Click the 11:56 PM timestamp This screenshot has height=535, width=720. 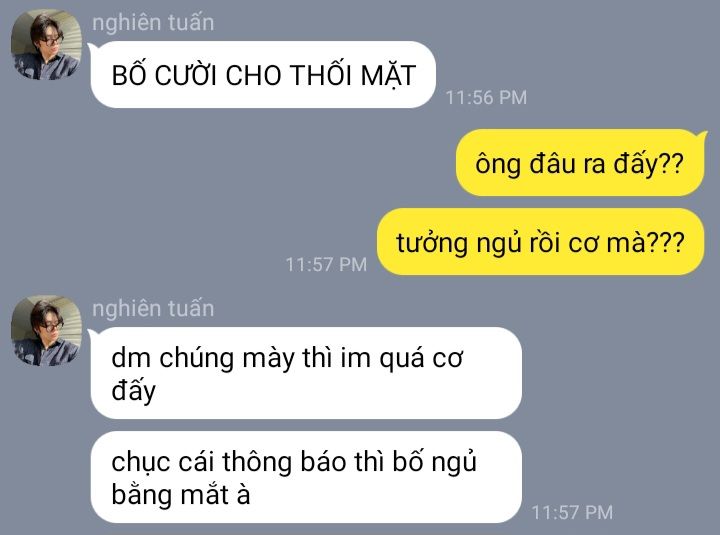(486, 97)
